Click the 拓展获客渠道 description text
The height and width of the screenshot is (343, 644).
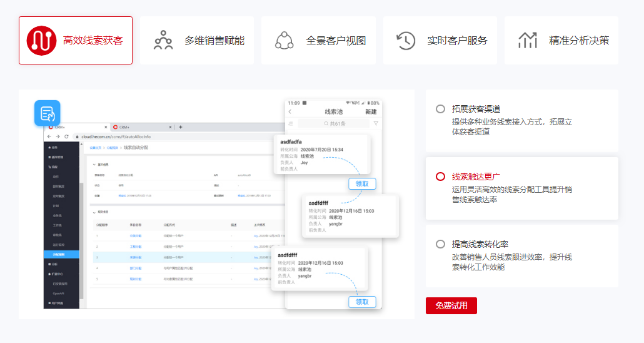pyautogui.click(x=511, y=126)
